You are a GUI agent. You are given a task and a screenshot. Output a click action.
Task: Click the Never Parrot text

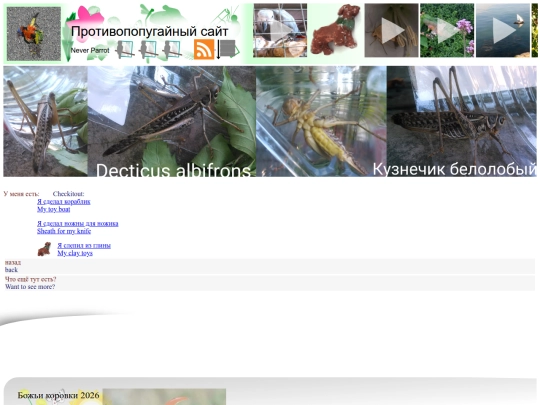pyautogui.click(x=90, y=50)
